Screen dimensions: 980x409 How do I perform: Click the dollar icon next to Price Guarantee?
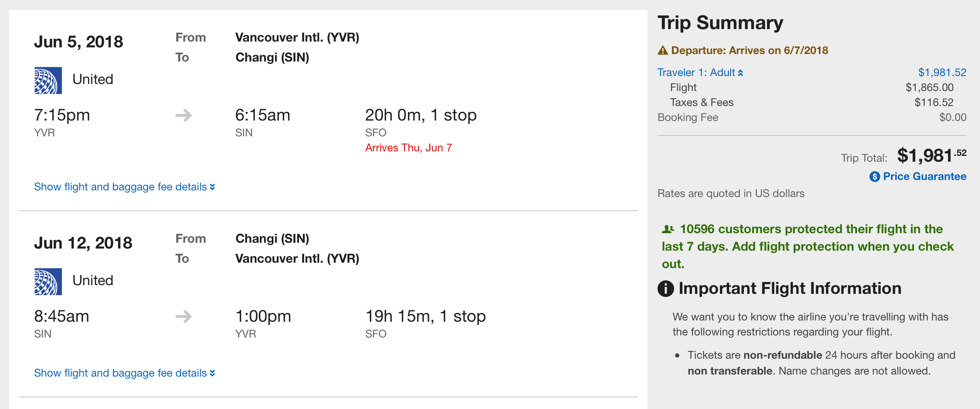(874, 177)
